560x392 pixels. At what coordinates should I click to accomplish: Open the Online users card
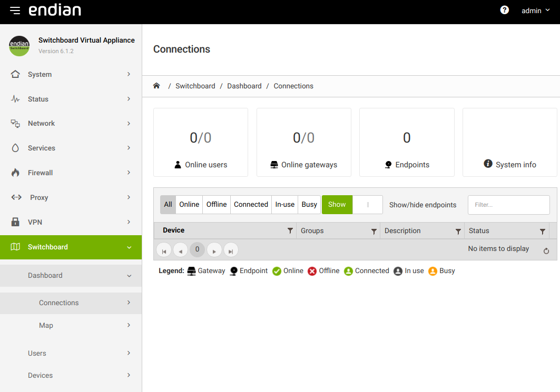[201, 142]
